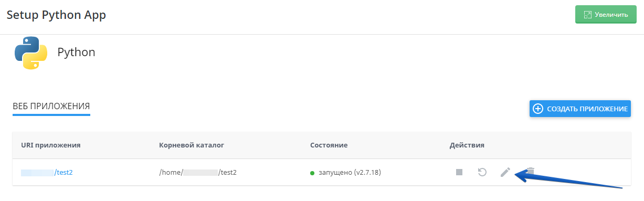The image size is (644, 201).
Task: Click plus icon in СОЗДАТЬ ПРИЛОЖЕНИЕ
Action: pyautogui.click(x=538, y=109)
